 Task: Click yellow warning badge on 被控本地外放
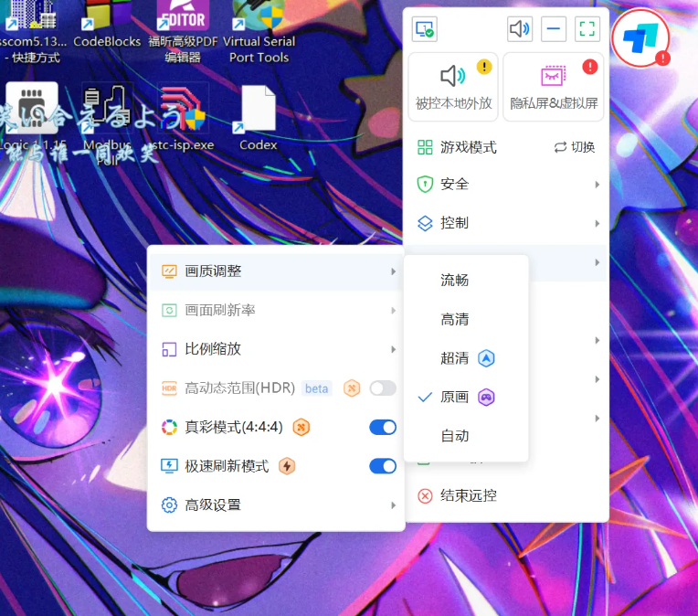coord(484,67)
